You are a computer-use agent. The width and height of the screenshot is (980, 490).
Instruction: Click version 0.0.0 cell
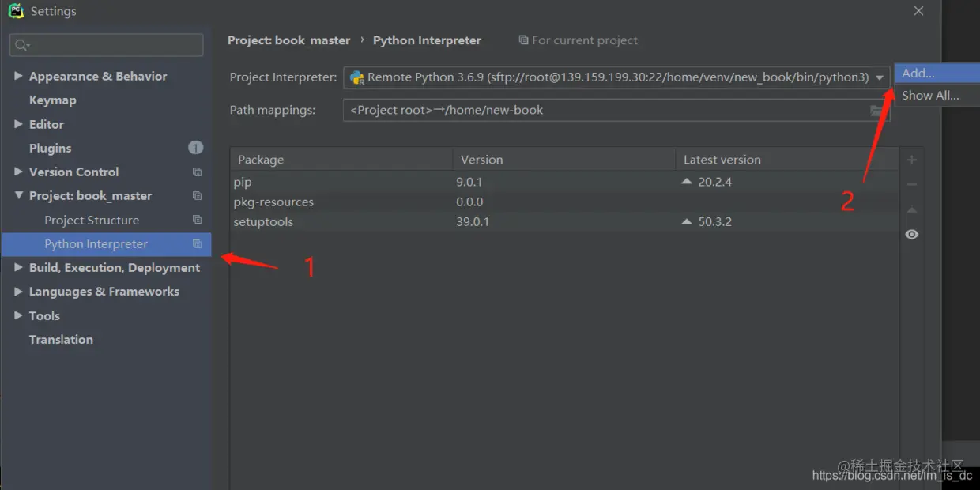469,202
